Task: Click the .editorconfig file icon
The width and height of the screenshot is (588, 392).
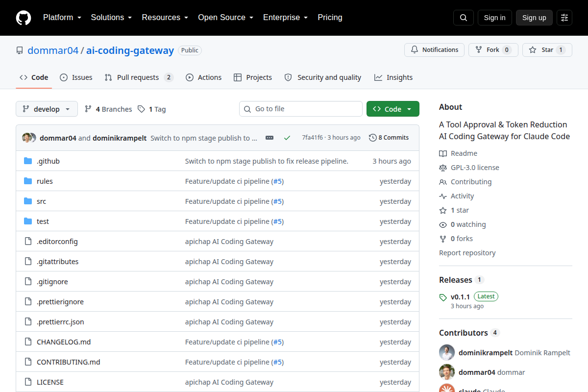Action: (28, 242)
